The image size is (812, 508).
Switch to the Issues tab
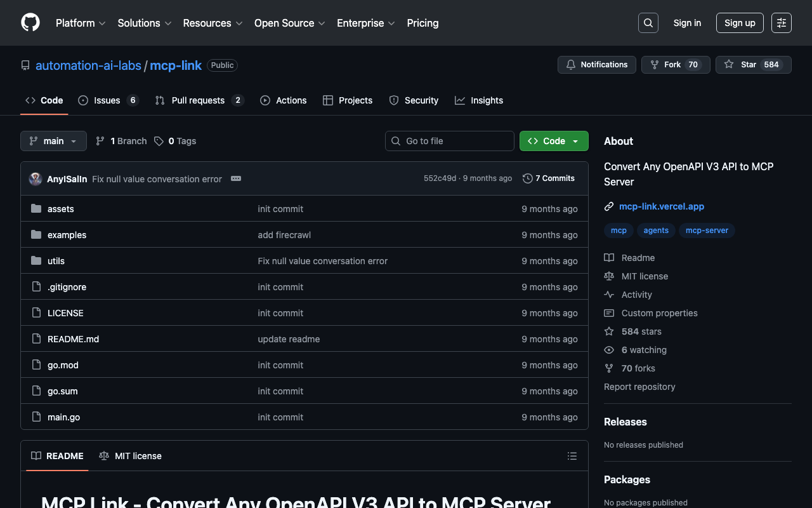click(x=107, y=100)
